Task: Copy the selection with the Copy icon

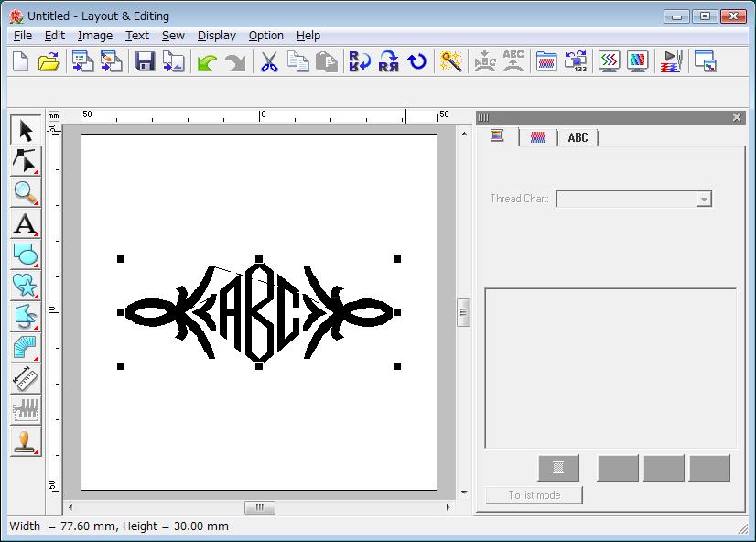Action: (297, 61)
